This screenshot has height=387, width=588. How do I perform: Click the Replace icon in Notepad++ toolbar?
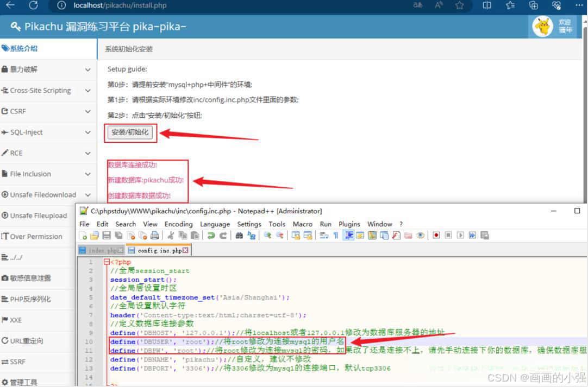[x=251, y=235]
